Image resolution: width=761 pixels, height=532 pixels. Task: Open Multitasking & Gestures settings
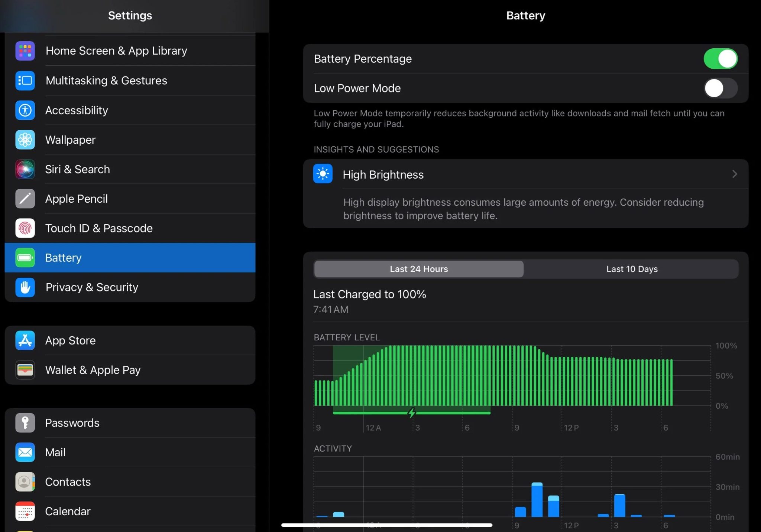click(x=130, y=81)
